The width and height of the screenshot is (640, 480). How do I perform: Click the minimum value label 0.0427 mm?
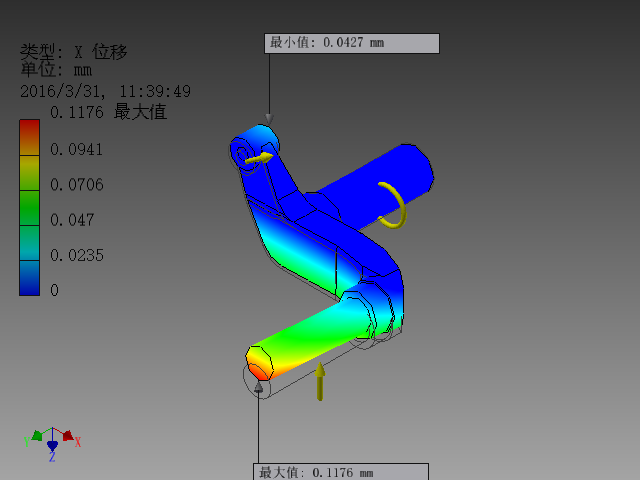pos(352,43)
